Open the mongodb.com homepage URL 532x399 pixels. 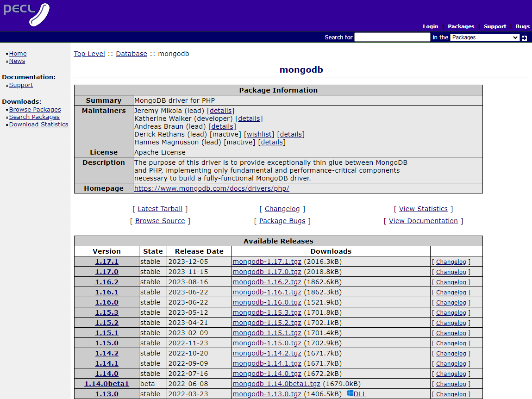click(x=212, y=188)
